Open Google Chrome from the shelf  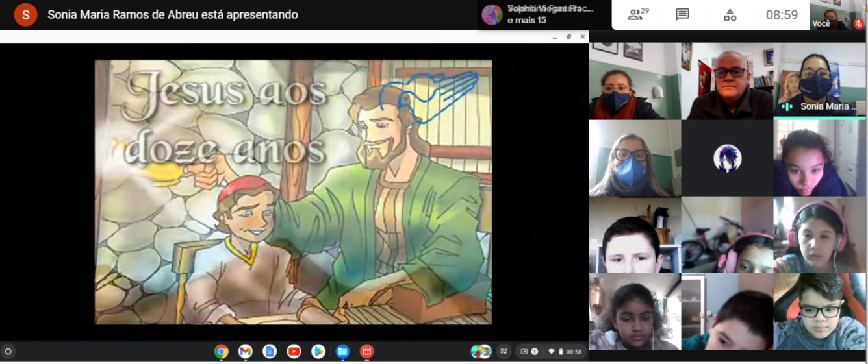[x=222, y=351]
